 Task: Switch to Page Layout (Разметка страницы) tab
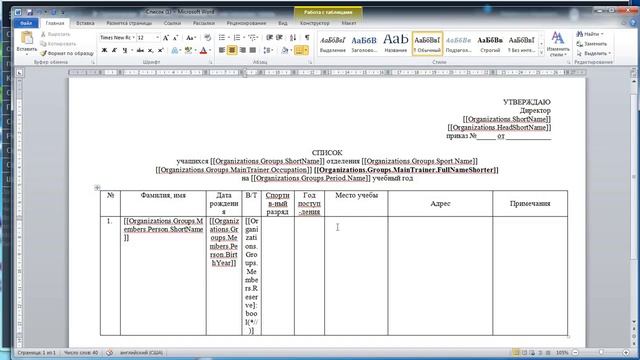point(129,23)
